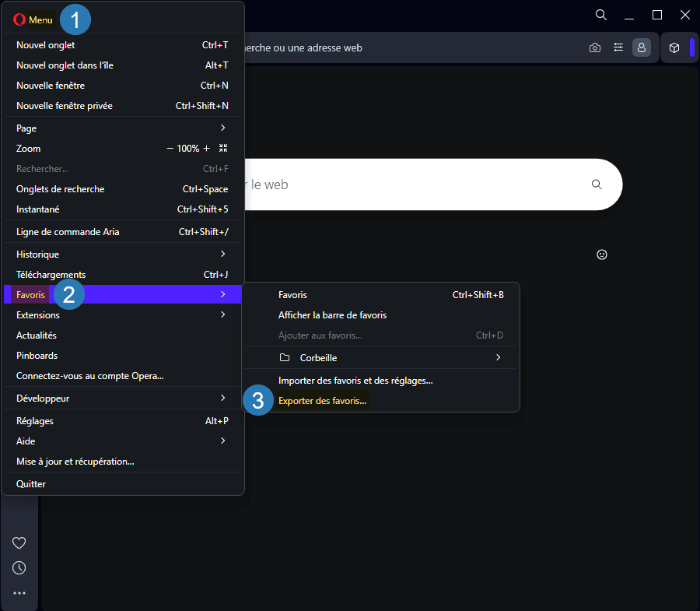This screenshot has height=611, width=700.
Task: Decrease zoom with the minus control
Action: [169, 148]
